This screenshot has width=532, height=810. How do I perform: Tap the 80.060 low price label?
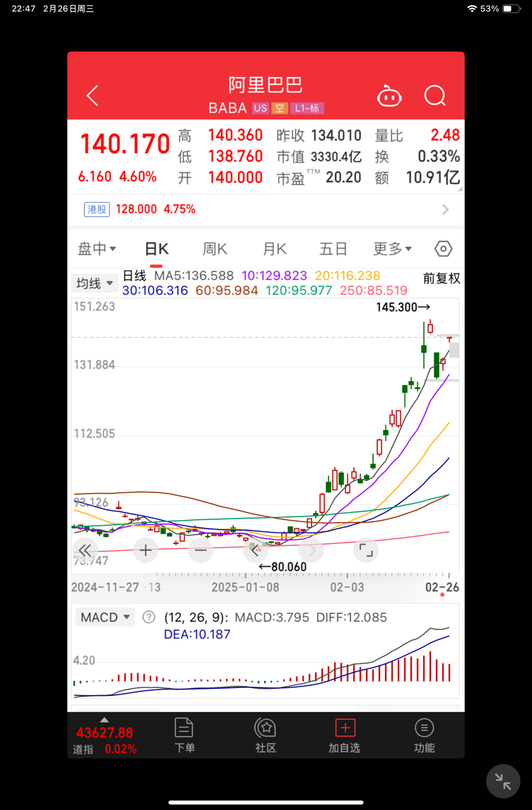click(288, 567)
